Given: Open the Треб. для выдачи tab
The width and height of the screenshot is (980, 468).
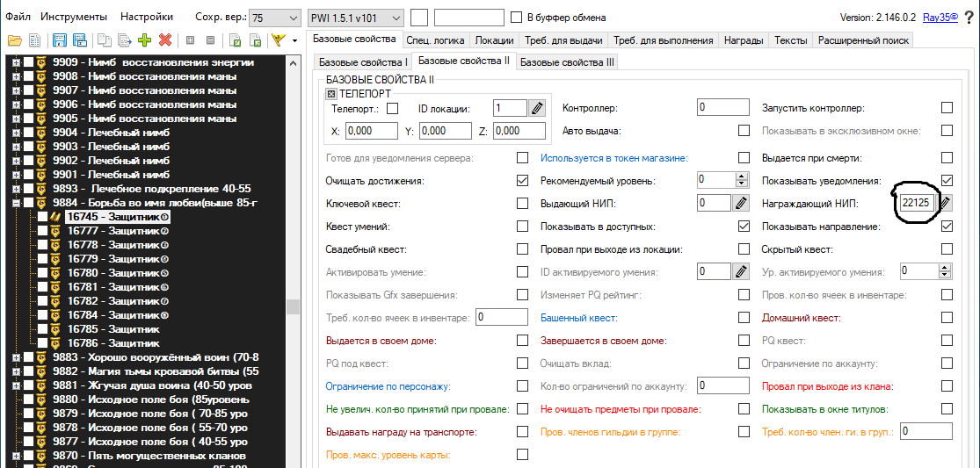Looking at the screenshot, I should coord(563,40).
